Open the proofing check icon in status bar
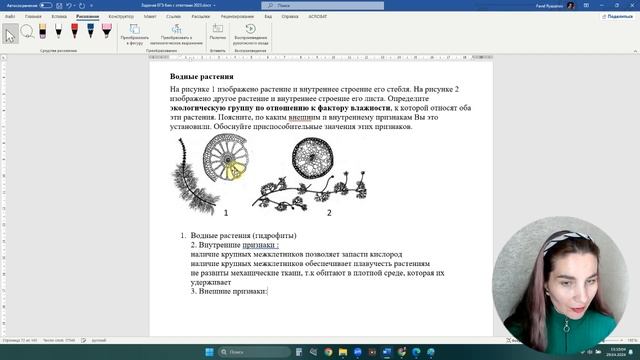 click(84, 340)
